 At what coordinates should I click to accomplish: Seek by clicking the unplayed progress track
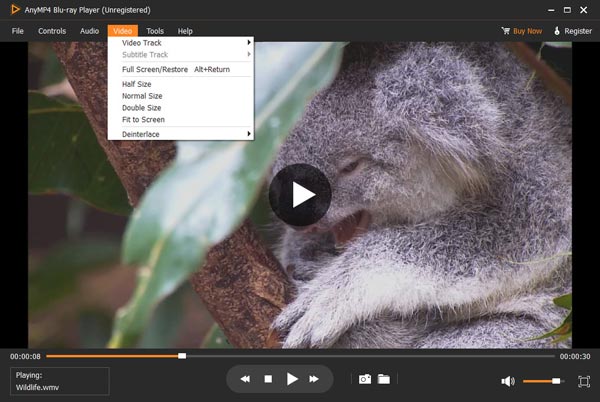(370, 356)
